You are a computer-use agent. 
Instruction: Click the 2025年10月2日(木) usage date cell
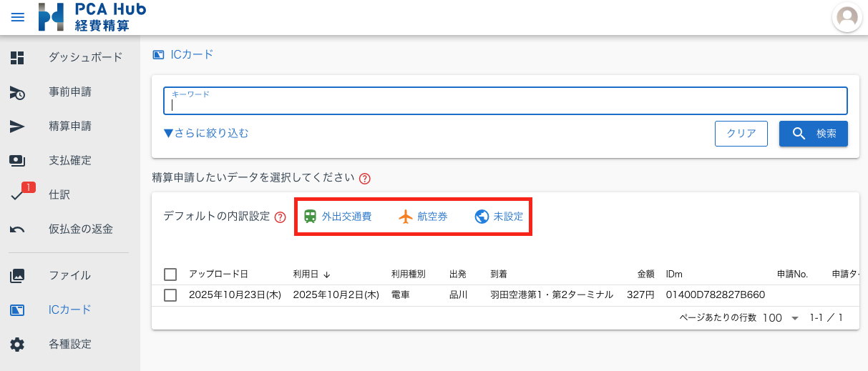click(336, 295)
